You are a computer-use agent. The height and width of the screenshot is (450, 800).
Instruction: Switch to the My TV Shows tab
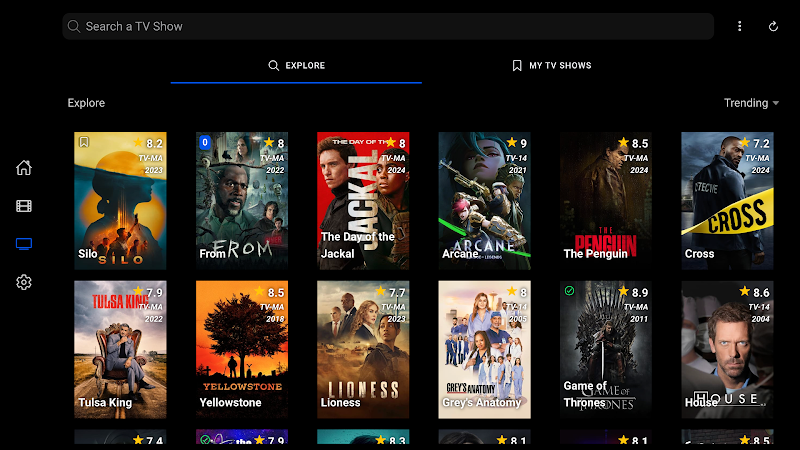tap(551, 66)
